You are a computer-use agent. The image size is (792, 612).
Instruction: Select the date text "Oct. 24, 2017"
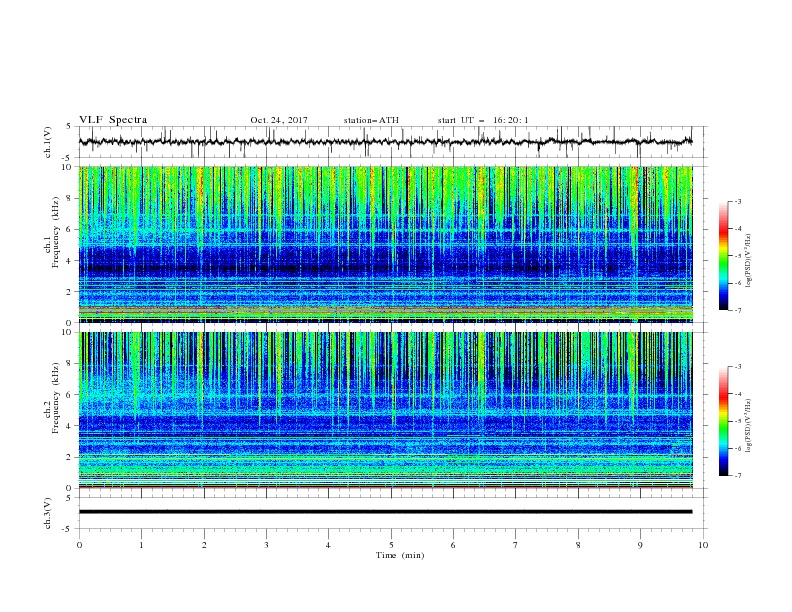point(279,120)
